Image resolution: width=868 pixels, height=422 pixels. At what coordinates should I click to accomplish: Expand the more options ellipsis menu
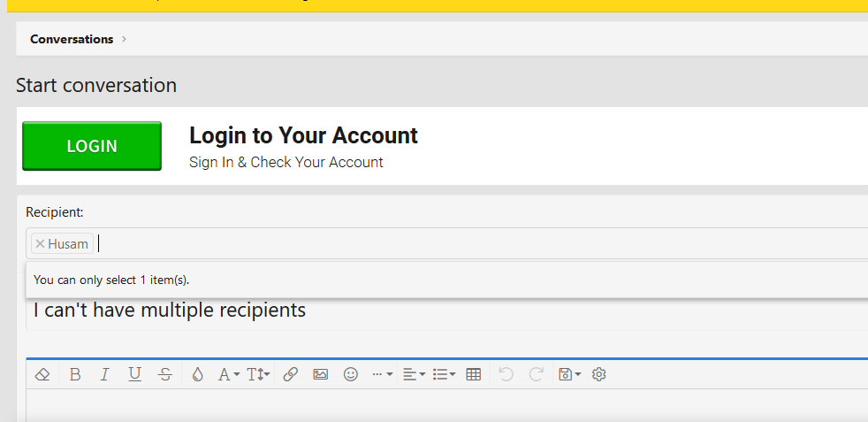[x=382, y=375]
